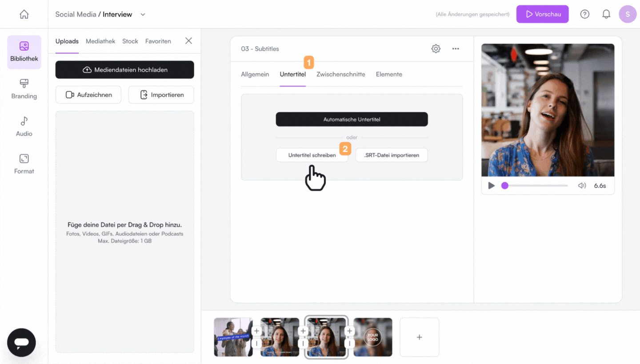Click the Aufzeichnen button
The width and height of the screenshot is (640, 364).
point(88,95)
